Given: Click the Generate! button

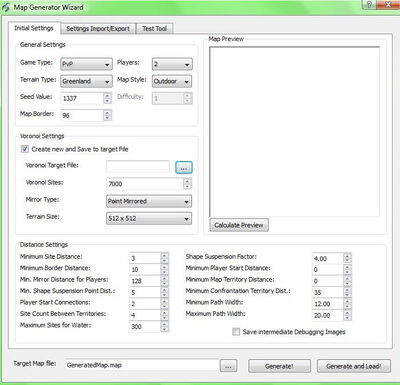Looking at the screenshot, I should pyautogui.click(x=279, y=366).
